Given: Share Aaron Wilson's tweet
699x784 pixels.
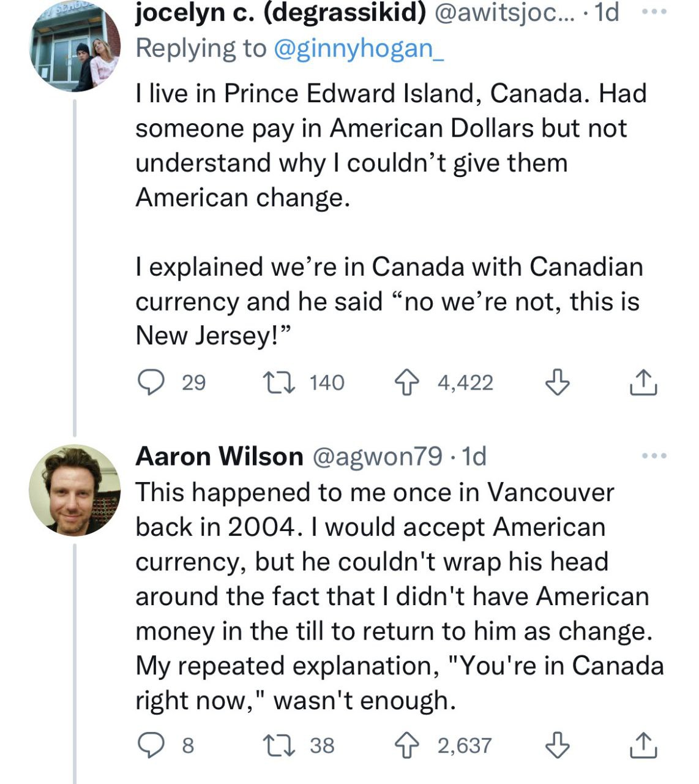Looking at the screenshot, I should click(x=643, y=745).
